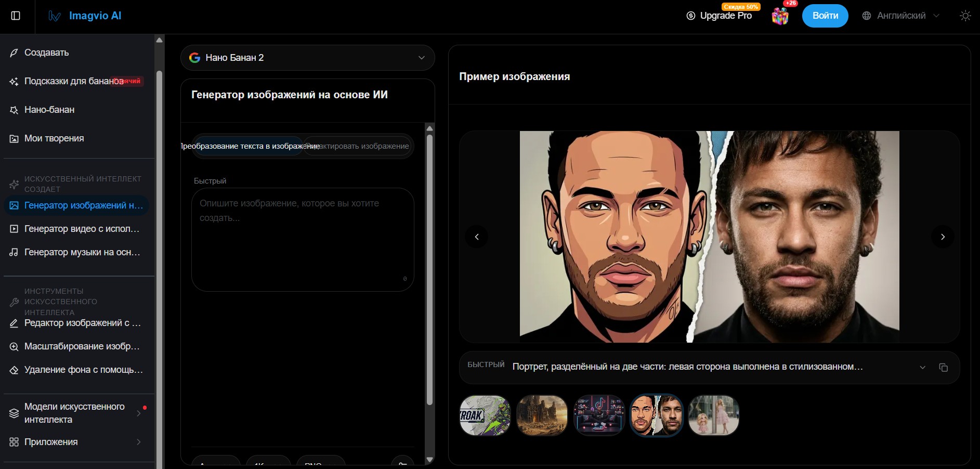Switch to Преобразование текста в изображение tab
The width and height of the screenshot is (980, 469).
pyautogui.click(x=248, y=146)
